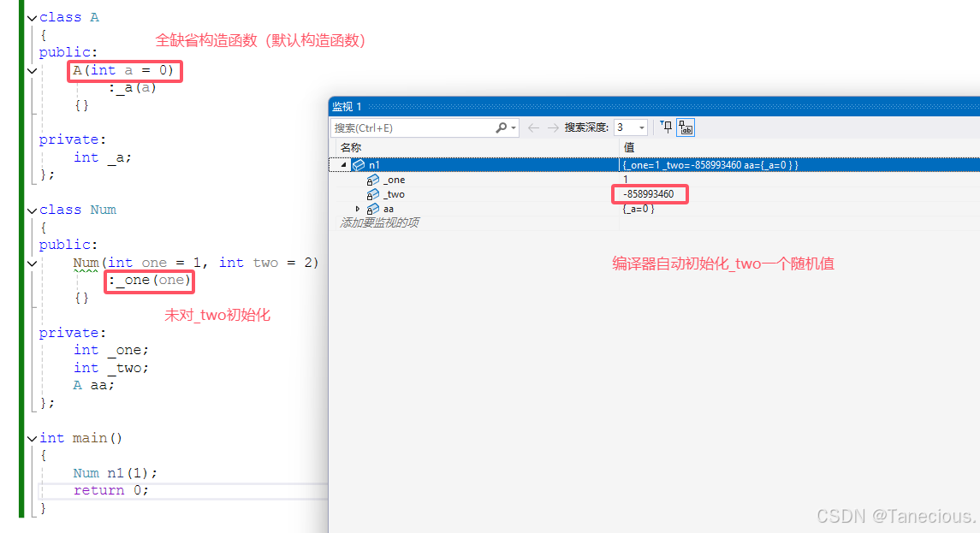Click the search magnifier icon in Watch window
This screenshot has height=533, width=980.
[x=501, y=127]
